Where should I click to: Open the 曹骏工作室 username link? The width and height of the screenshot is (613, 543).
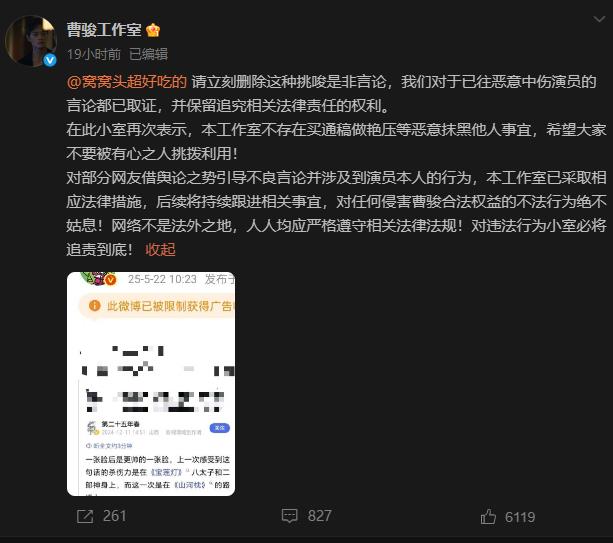(104, 30)
